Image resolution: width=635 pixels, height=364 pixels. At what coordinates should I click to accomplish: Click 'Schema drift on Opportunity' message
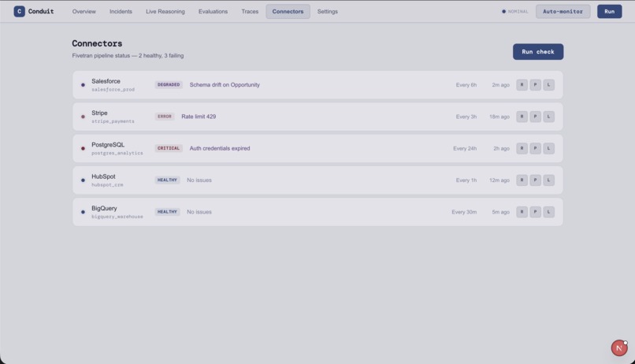[x=225, y=84]
